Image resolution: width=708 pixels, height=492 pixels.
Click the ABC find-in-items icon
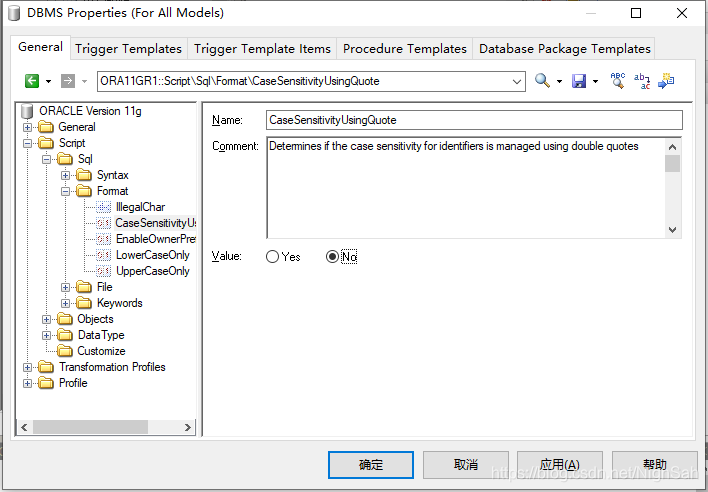(x=617, y=81)
